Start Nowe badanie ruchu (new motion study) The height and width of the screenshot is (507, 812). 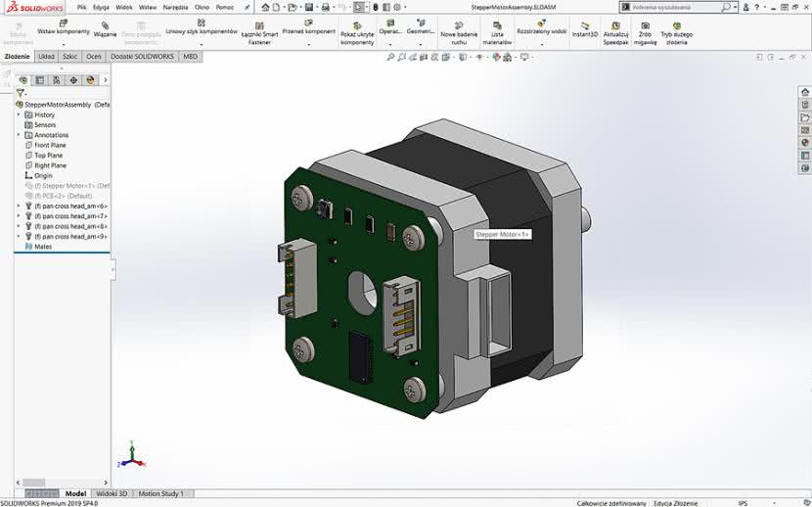(459, 23)
